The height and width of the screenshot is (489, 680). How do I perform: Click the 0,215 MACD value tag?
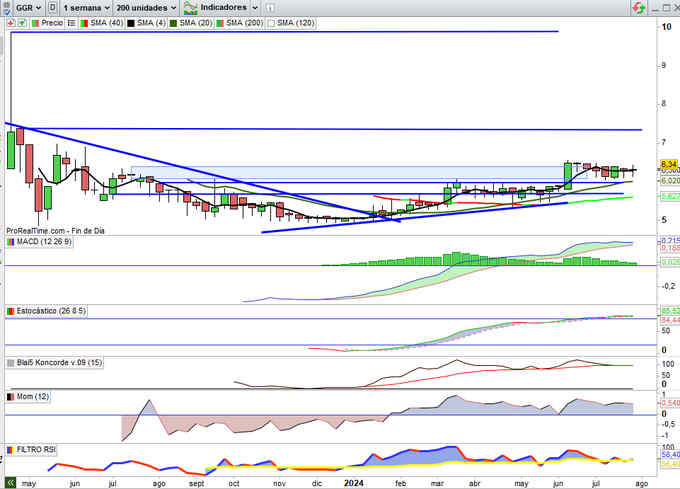(x=670, y=241)
